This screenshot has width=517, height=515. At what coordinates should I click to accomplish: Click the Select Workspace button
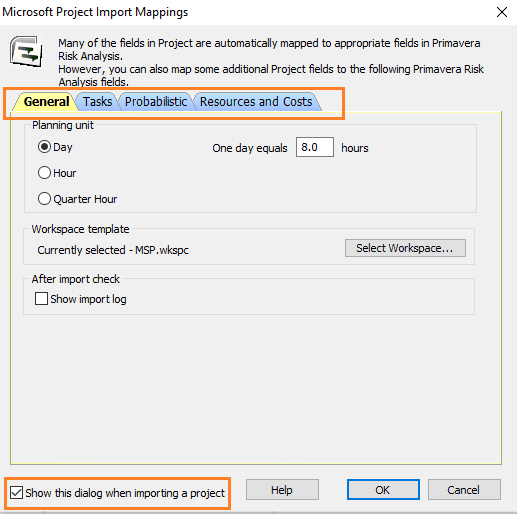[x=405, y=248]
